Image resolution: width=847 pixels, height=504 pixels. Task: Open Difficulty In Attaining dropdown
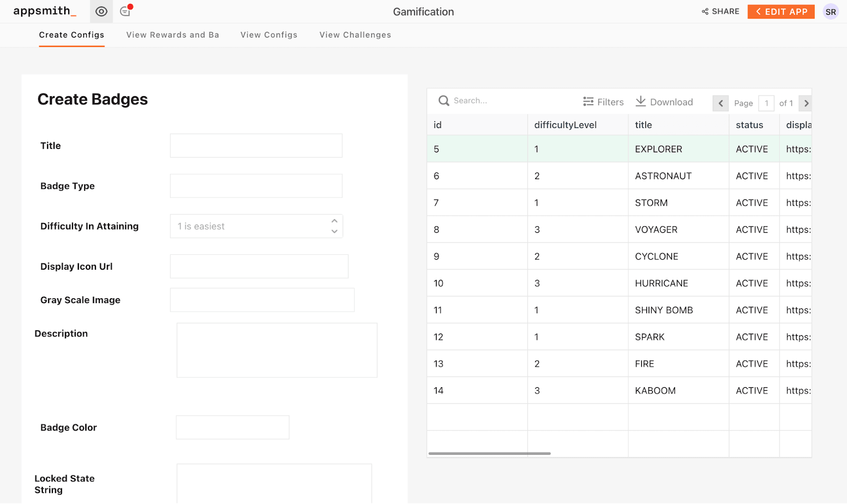click(x=256, y=226)
